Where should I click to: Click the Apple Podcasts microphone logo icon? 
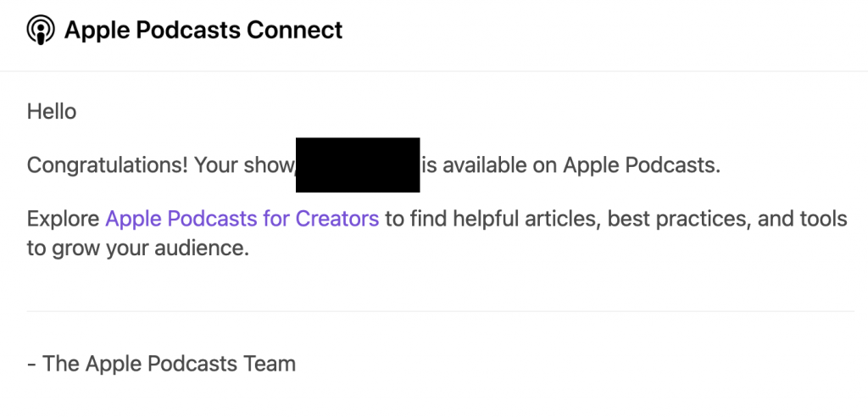[x=41, y=30]
